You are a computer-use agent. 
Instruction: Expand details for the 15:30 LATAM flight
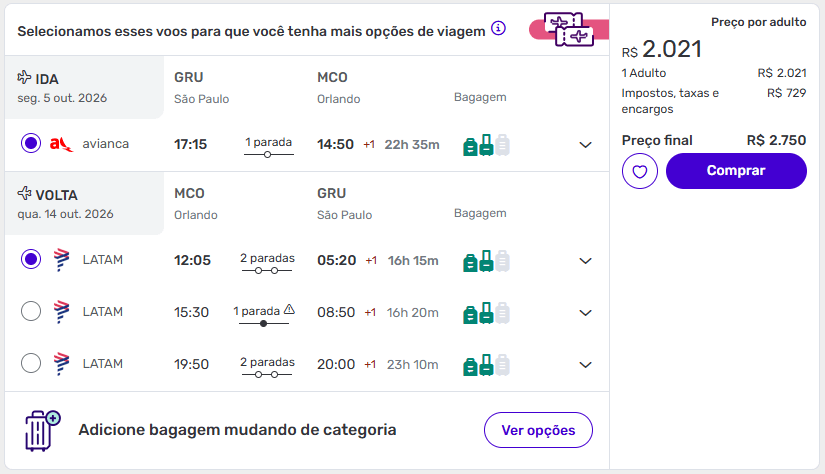(x=586, y=313)
